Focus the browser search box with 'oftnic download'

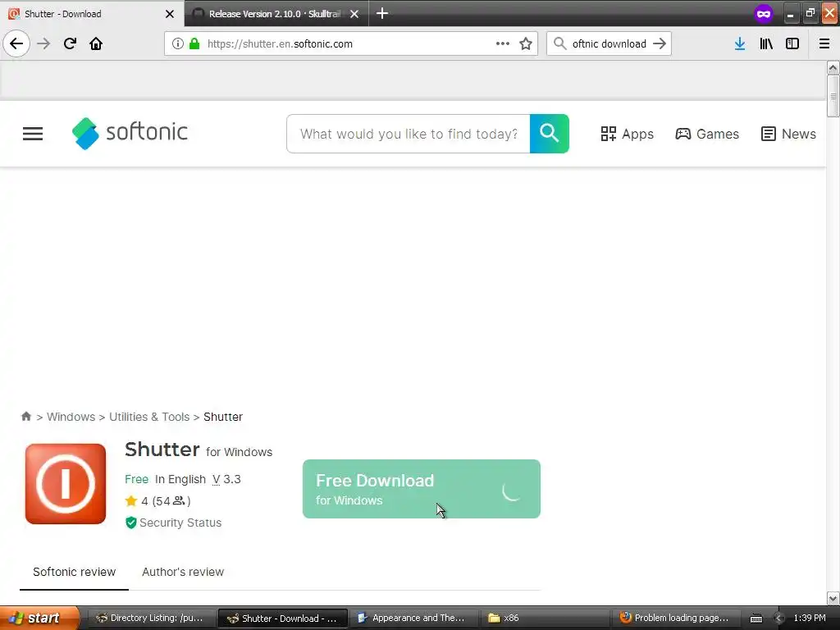pos(609,43)
